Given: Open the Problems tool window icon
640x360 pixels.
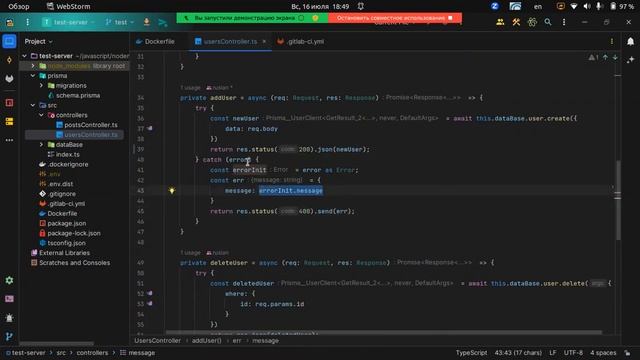Looking at the screenshot, I should click(9, 318).
